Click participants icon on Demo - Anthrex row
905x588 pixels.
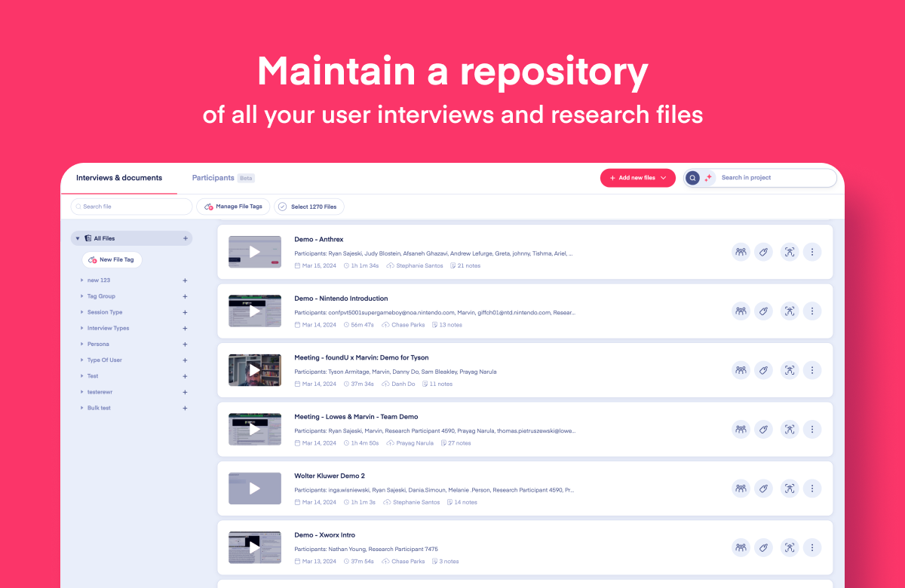pos(741,253)
